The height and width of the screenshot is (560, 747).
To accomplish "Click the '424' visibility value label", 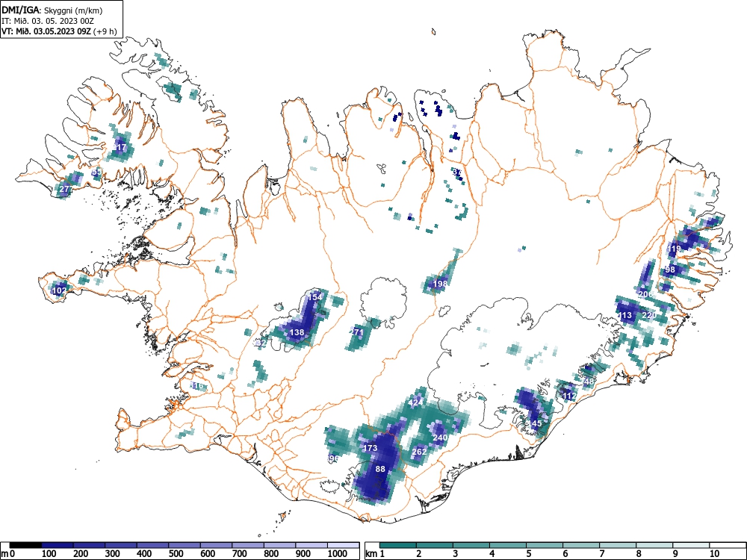I will tap(415, 402).
